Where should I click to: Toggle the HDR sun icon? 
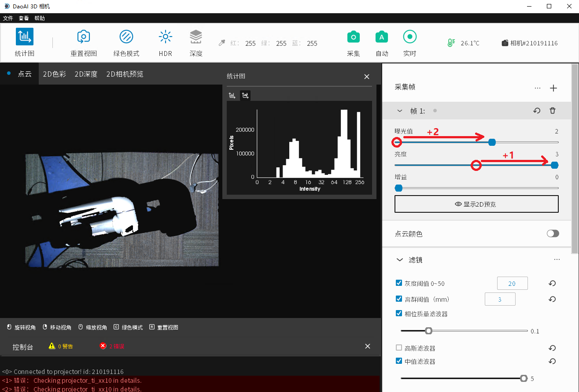[166, 37]
